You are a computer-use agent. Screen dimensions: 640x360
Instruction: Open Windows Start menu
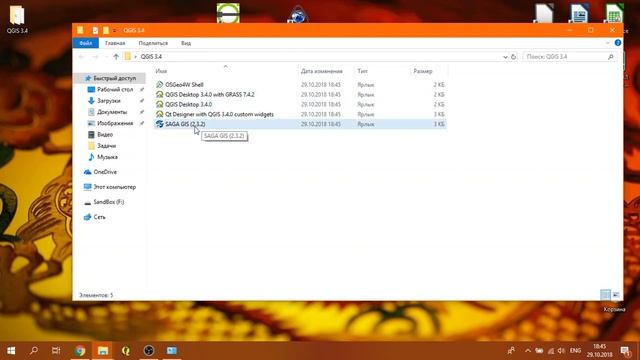tap(11, 350)
